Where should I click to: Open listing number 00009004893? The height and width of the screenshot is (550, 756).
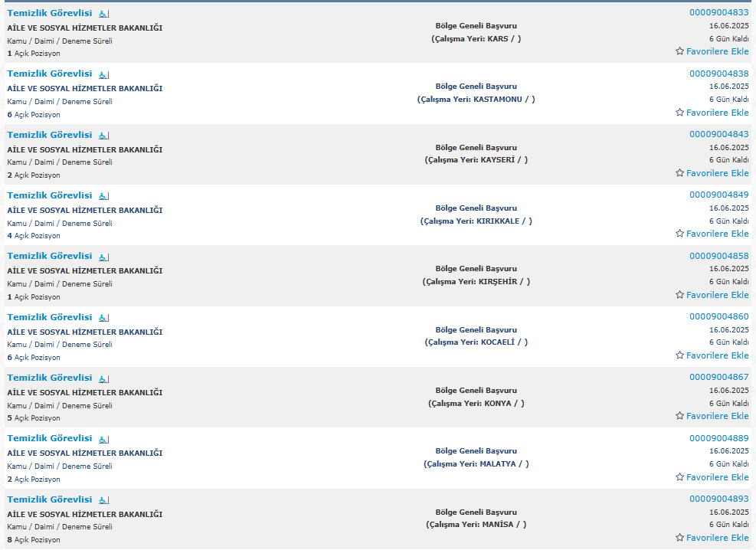(718, 499)
